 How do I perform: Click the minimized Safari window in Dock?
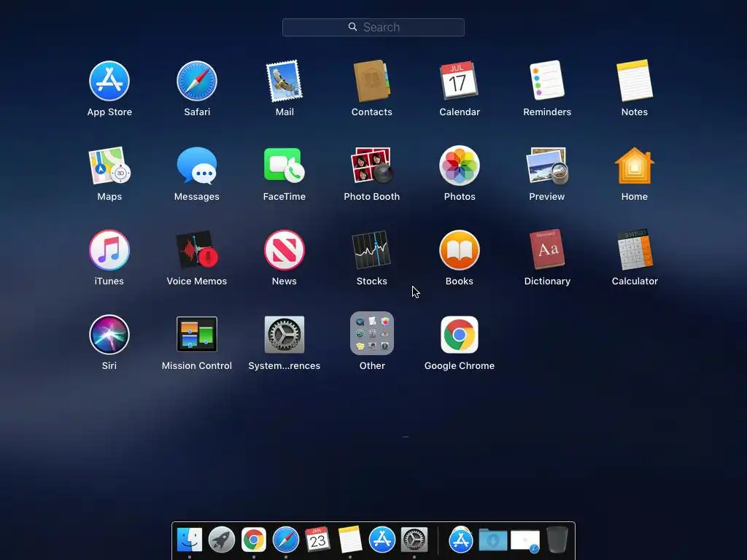[x=525, y=542]
